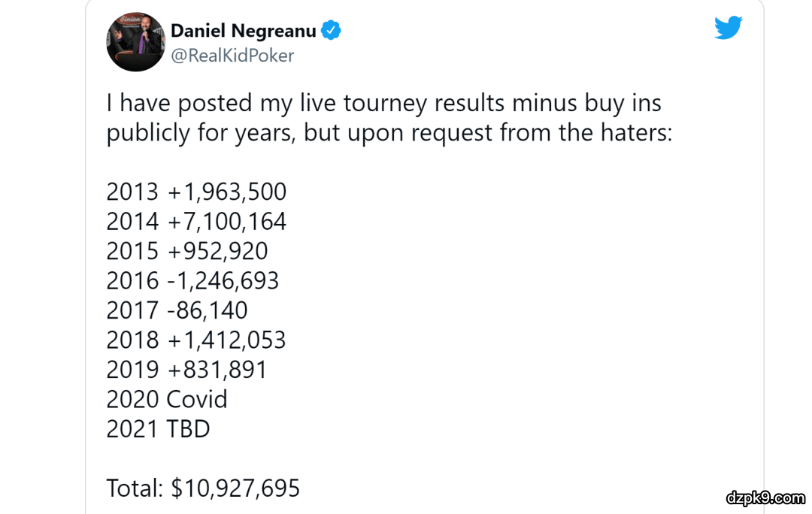Screen dimensions: 812x514
Task: Select the 2017 -86,140 line
Action: pos(177,310)
